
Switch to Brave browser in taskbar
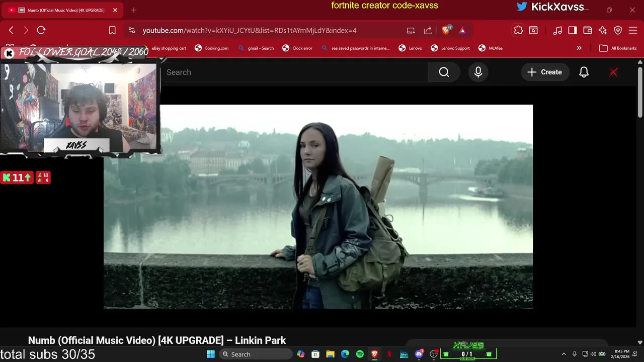(x=374, y=354)
